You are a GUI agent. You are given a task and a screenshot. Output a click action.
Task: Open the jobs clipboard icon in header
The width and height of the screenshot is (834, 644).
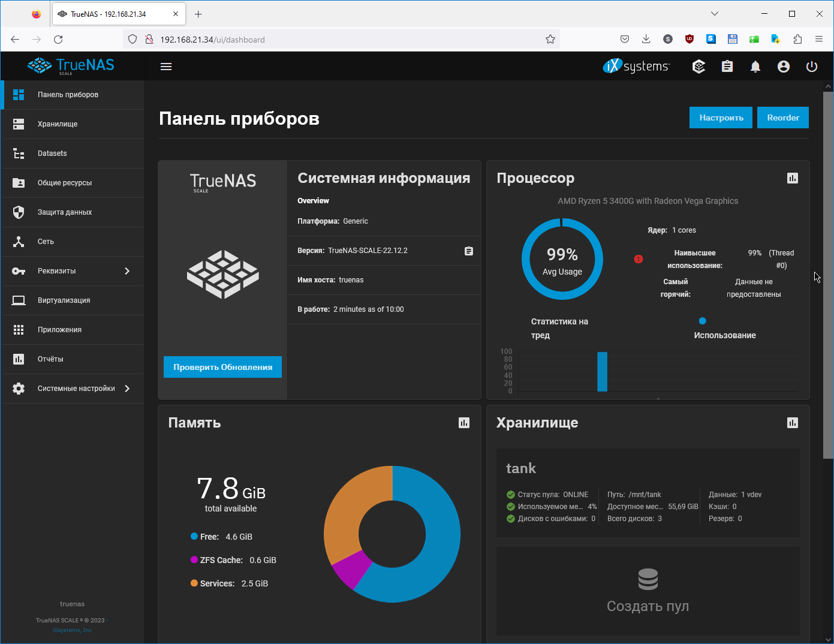727,67
